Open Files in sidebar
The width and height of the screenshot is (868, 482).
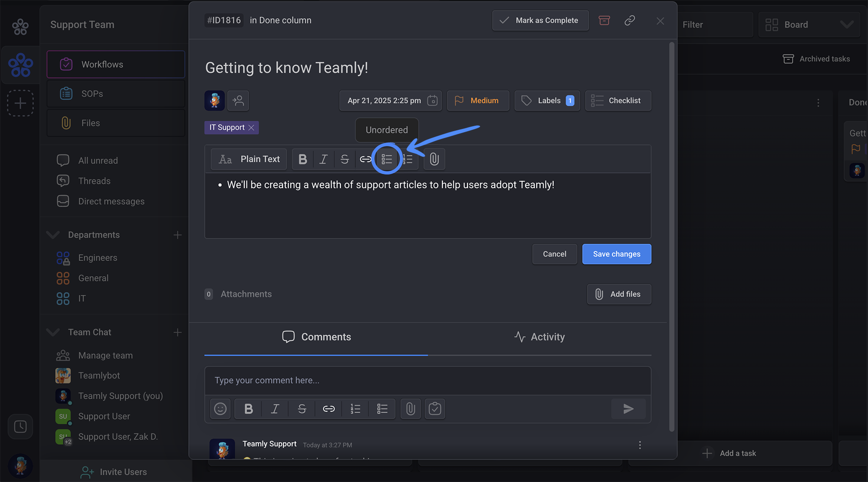(116, 123)
